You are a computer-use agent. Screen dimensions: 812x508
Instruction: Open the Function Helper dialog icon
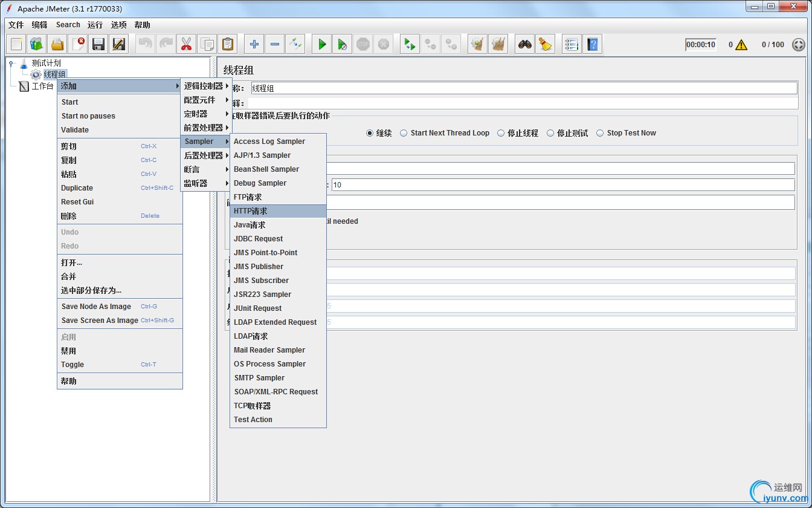pyautogui.click(x=572, y=44)
